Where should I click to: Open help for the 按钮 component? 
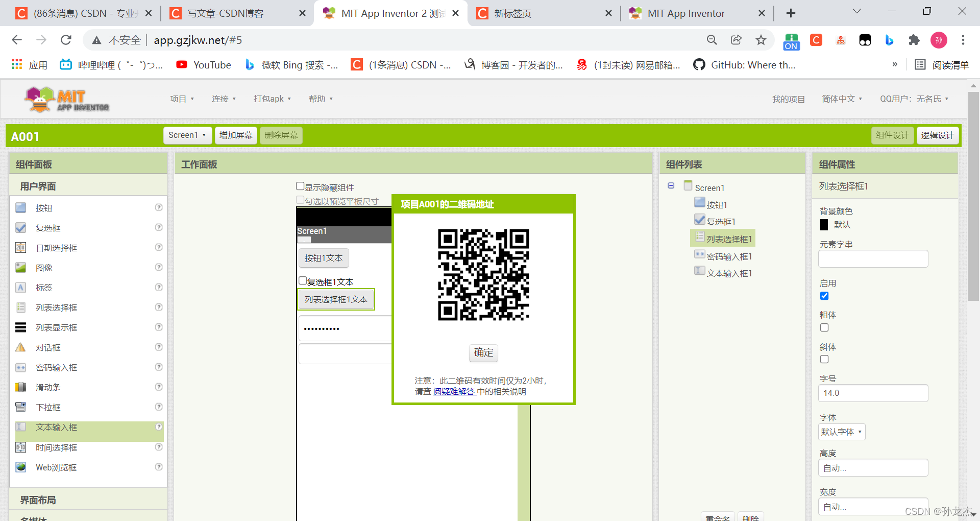[159, 207]
